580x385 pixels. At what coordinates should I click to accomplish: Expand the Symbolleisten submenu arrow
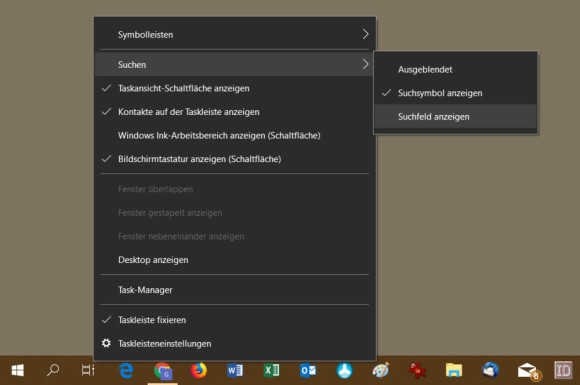(x=365, y=34)
